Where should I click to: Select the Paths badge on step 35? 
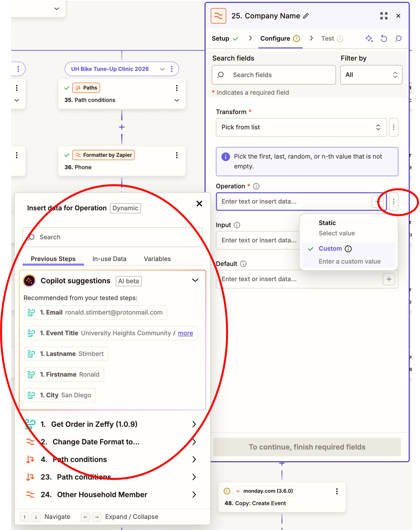click(86, 88)
